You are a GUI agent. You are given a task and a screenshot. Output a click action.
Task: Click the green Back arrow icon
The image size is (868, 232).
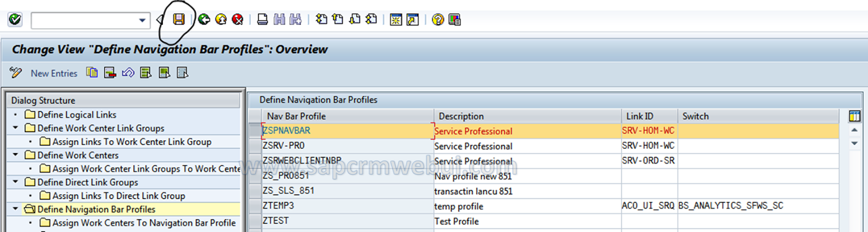tap(204, 20)
